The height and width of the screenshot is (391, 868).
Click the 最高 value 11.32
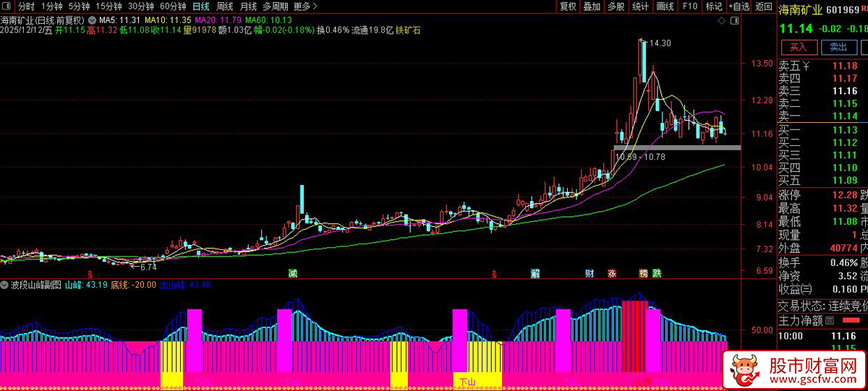pyautogui.click(x=845, y=208)
